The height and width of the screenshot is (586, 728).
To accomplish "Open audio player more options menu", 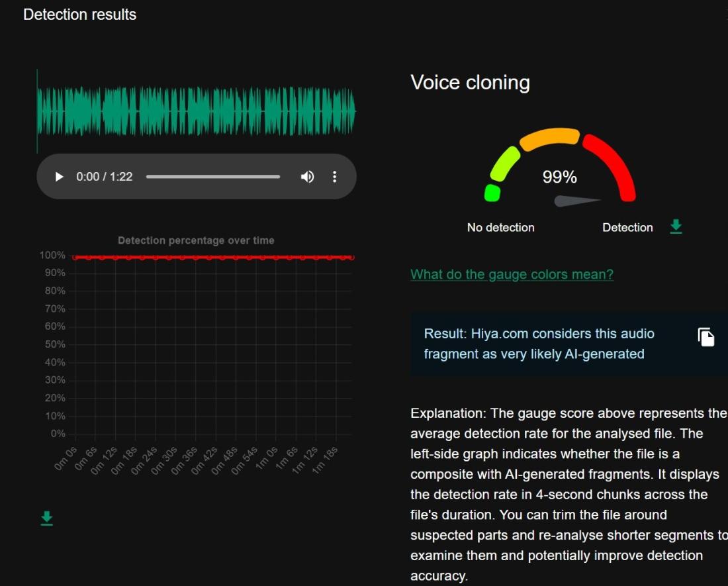I will 335,177.
